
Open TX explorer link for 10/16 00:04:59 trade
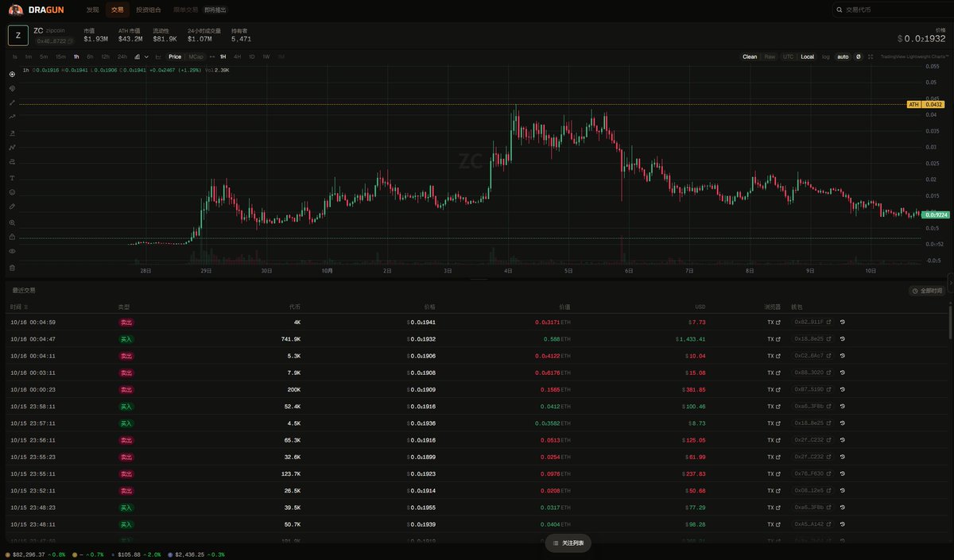(x=774, y=322)
